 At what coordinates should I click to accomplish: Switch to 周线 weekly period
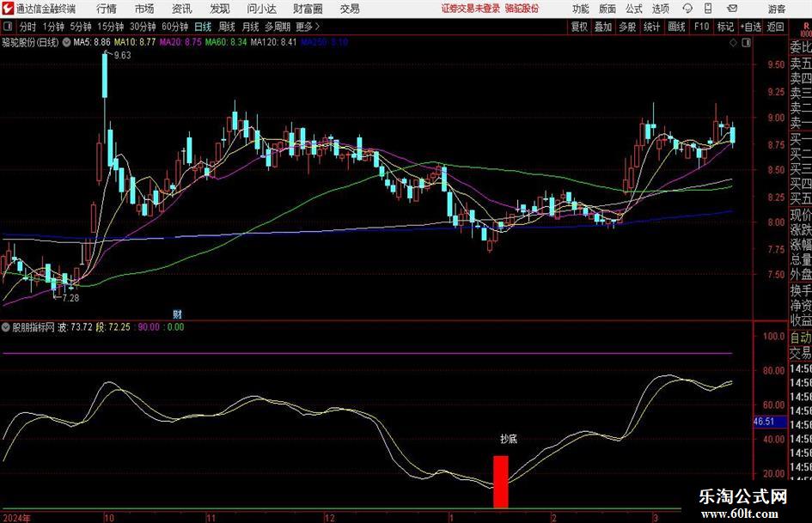pos(227,27)
